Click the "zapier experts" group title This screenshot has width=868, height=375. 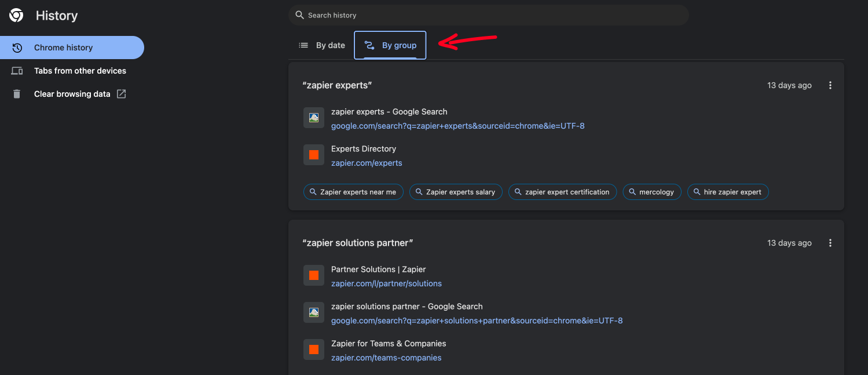337,85
